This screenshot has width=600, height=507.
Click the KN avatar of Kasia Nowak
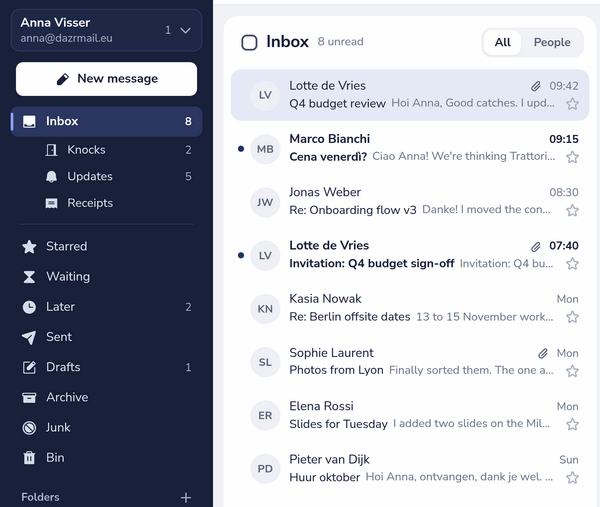265,309
